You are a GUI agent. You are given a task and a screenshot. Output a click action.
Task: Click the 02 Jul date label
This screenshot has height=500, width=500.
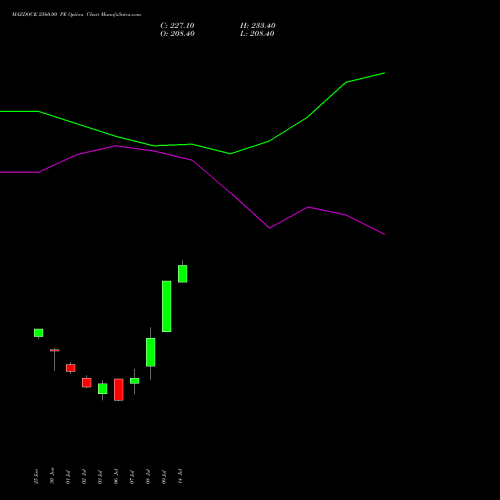[84, 476]
